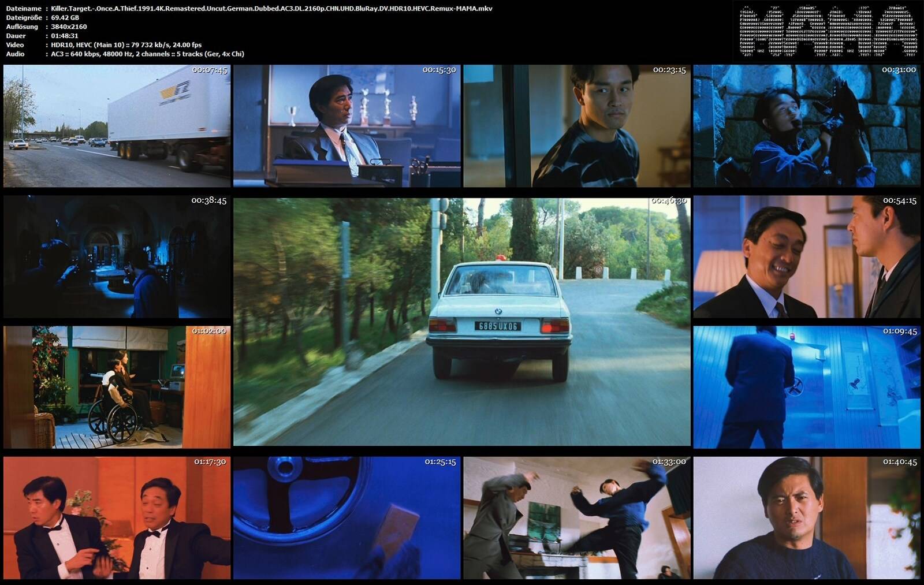Click the Auflösung label
924x585 pixels.
[22, 27]
